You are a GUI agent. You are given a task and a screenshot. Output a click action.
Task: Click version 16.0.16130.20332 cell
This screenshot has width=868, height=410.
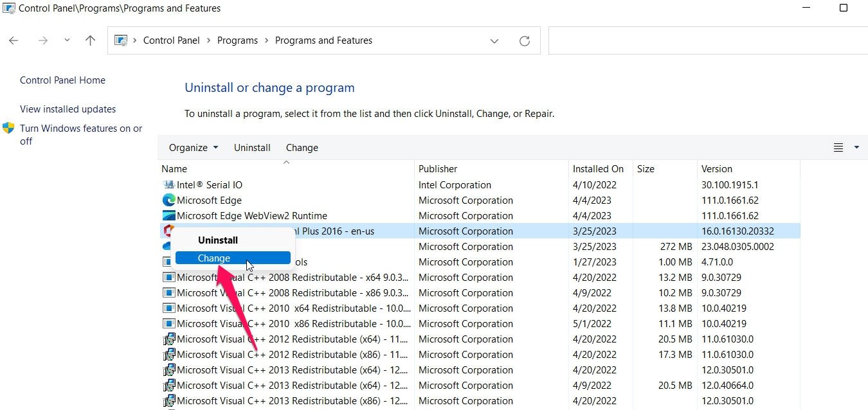(737, 231)
